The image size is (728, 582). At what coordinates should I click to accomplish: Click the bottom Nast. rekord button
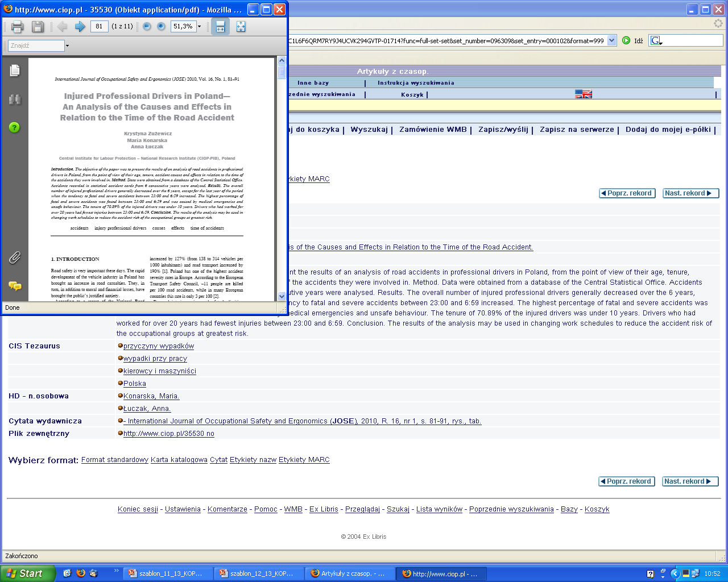pyautogui.click(x=690, y=481)
